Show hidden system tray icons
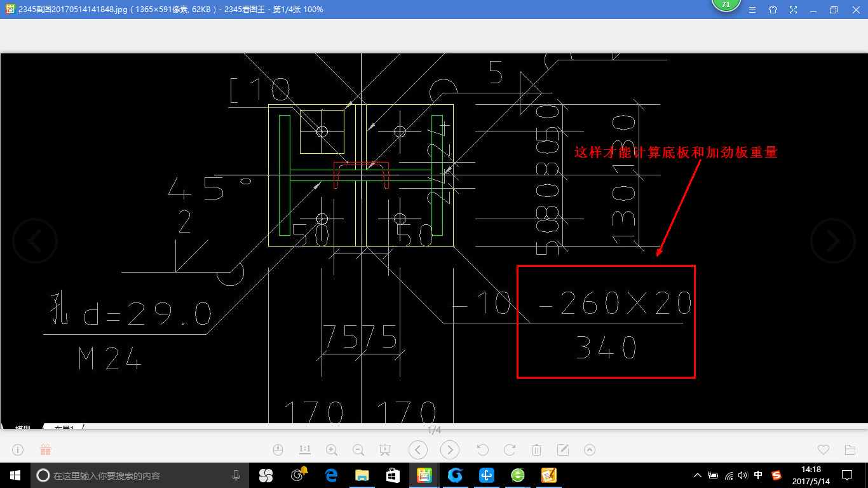This screenshot has width=868, height=488. click(698, 475)
